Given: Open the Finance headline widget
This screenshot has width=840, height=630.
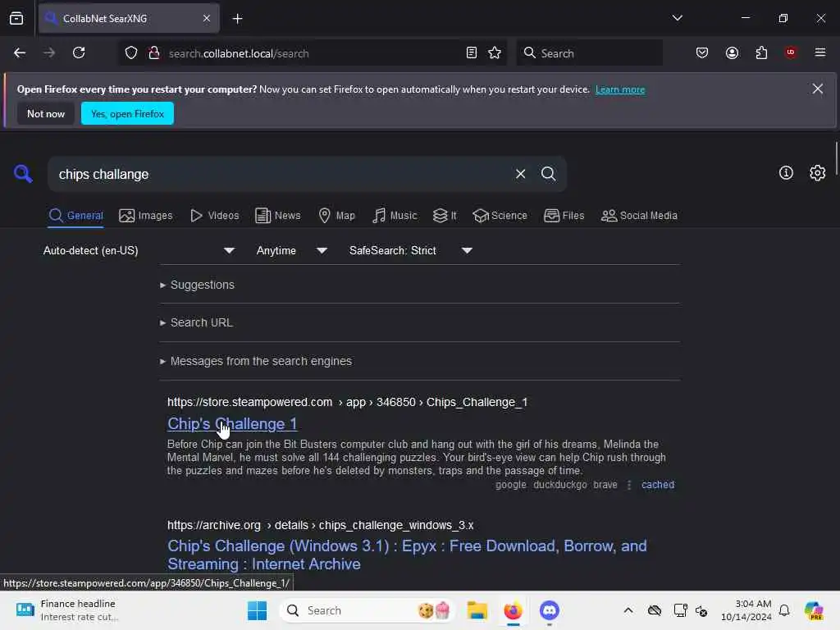Looking at the screenshot, I should pyautogui.click(x=66, y=610).
